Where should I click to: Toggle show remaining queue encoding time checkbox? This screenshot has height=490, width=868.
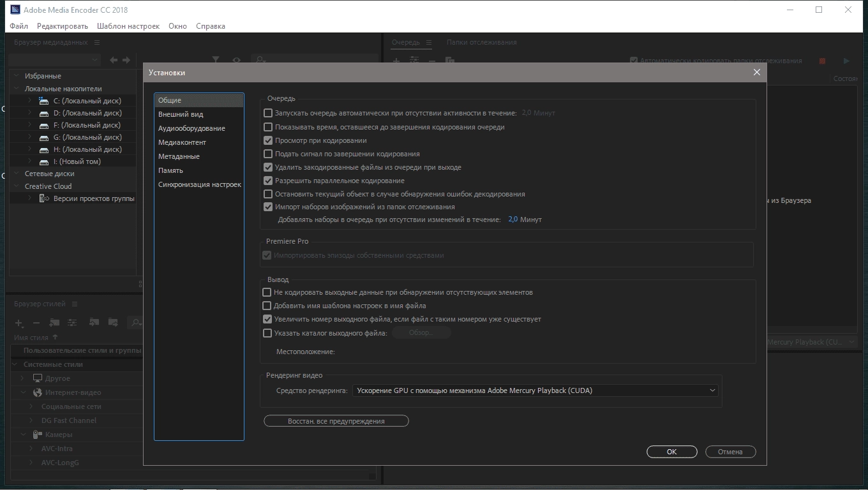[x=268, y=127]
